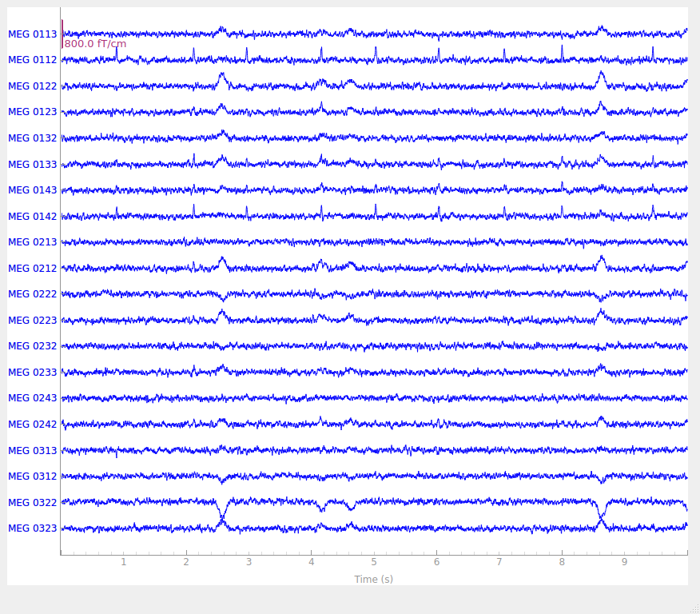This screenshot has height=614, width=700.
Task: Click the time axis tick labeled 9
Action: [625, 562]
